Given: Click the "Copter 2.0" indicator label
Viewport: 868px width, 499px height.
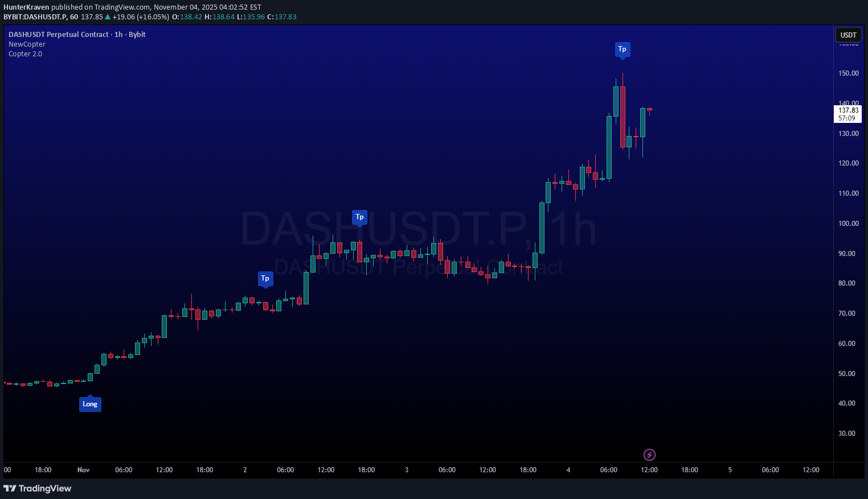Looking at the screenshot, I should (x=25, y=53).
